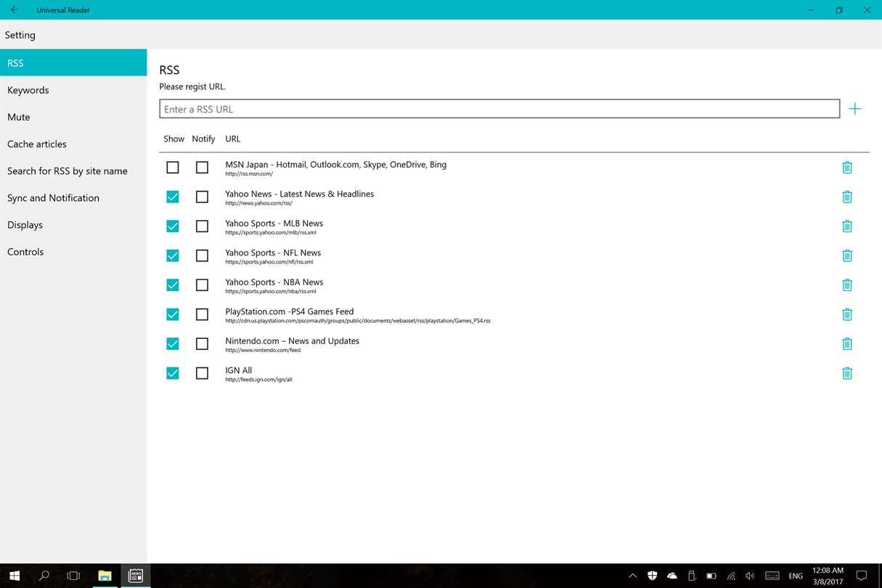Show hidden tray icons chevron
This screenshot has width=882, height=588.
tap(632, 576)
